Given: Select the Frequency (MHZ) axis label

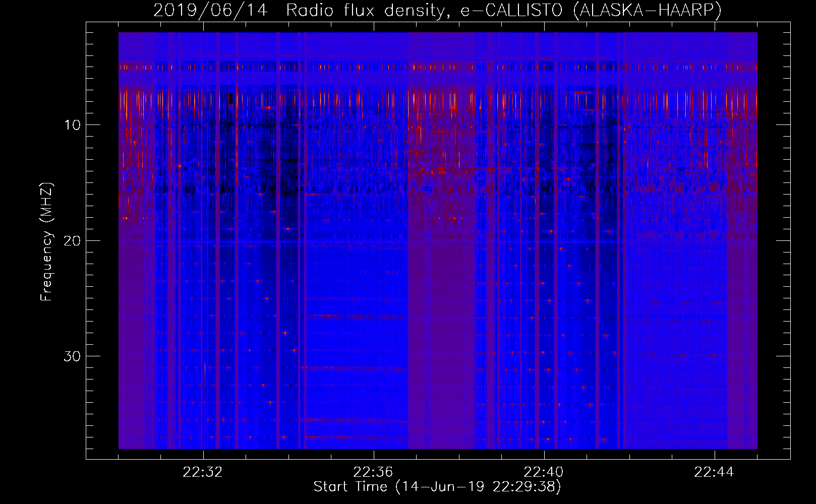Looking at the screenshot, I should coord(46,242).
